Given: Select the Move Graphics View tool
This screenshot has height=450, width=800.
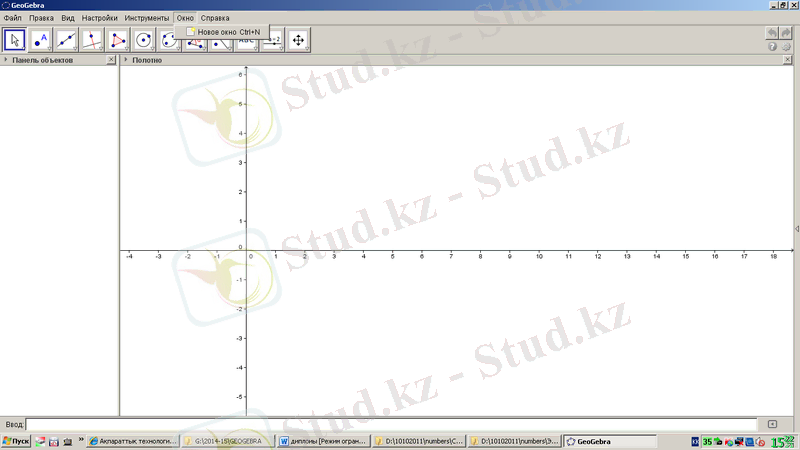Looking at the screenshot, I should pos(298,40).
